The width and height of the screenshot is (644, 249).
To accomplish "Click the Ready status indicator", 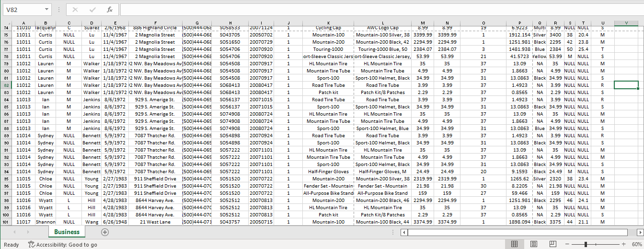I will (11, 245).
